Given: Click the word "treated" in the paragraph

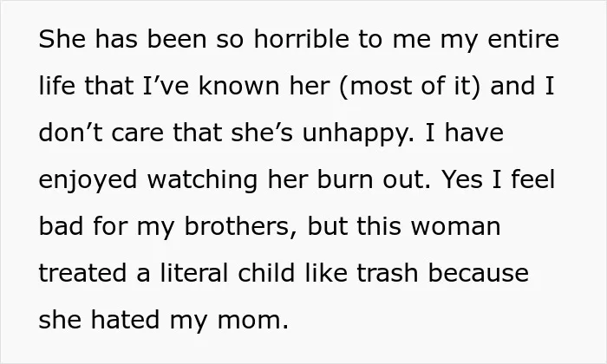Looking at the screenshot, I should tap(82, 273).
